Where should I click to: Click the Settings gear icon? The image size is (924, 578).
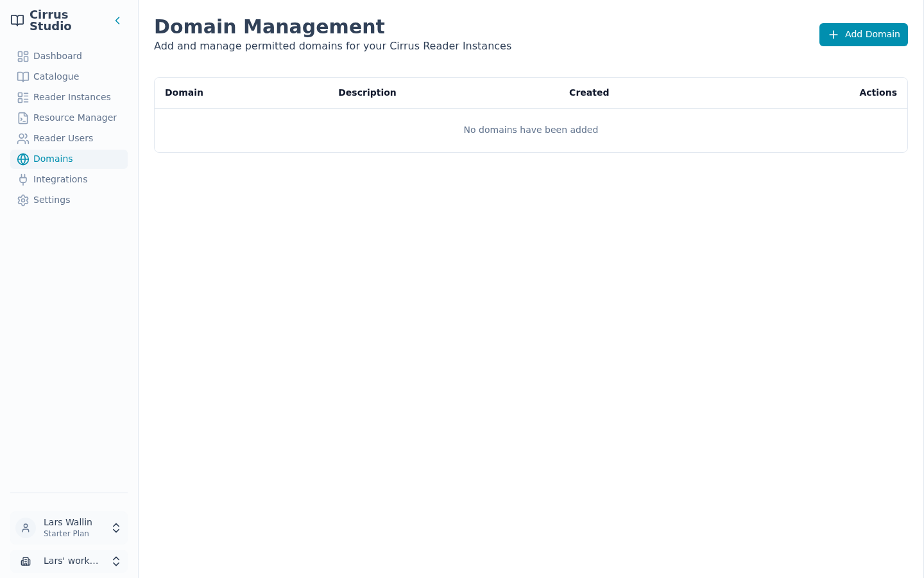(x=23, y=200)
